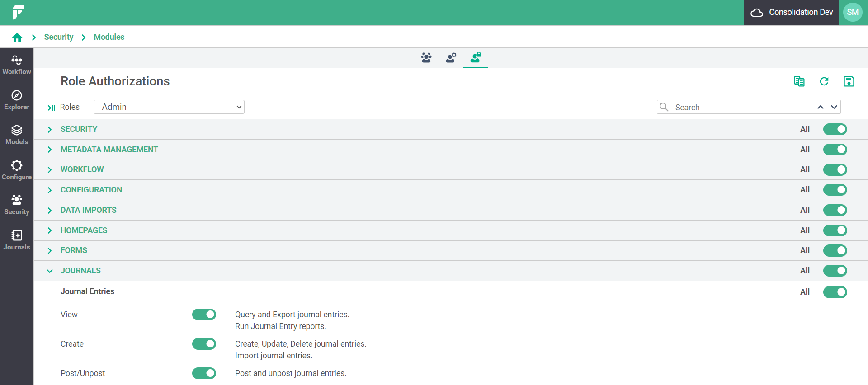Open the Roles dropdown showing Admin
The height and width of the screenshot is (385, 868).
[169, 107]
